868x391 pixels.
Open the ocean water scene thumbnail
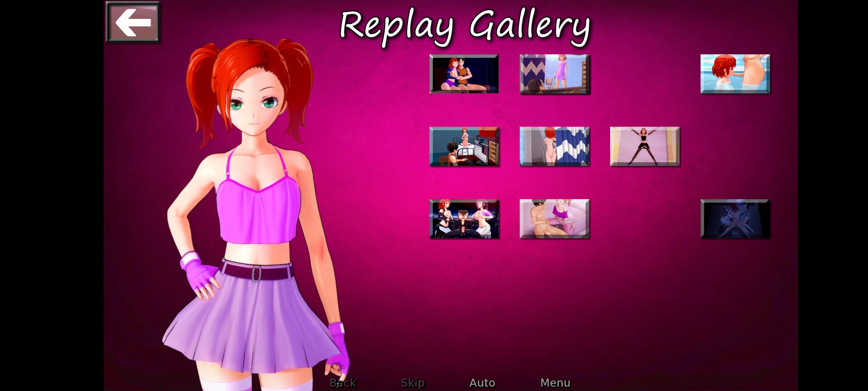(x=735, y=74)
